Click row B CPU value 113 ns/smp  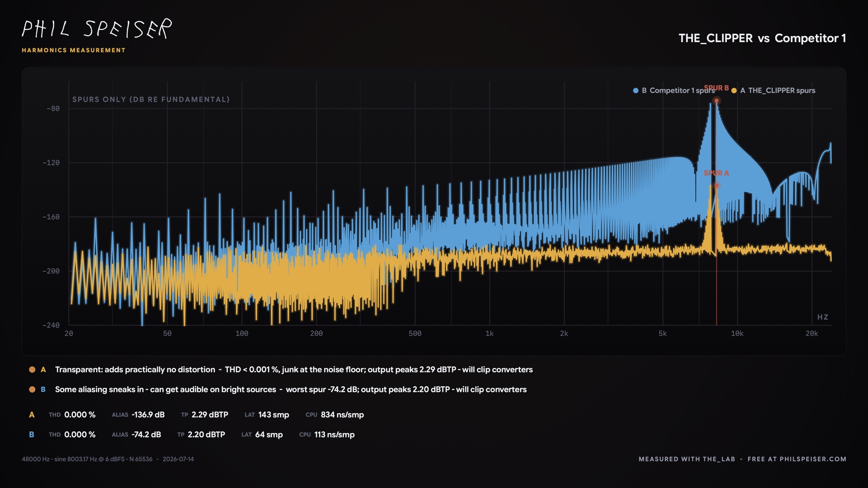point(335,435)
